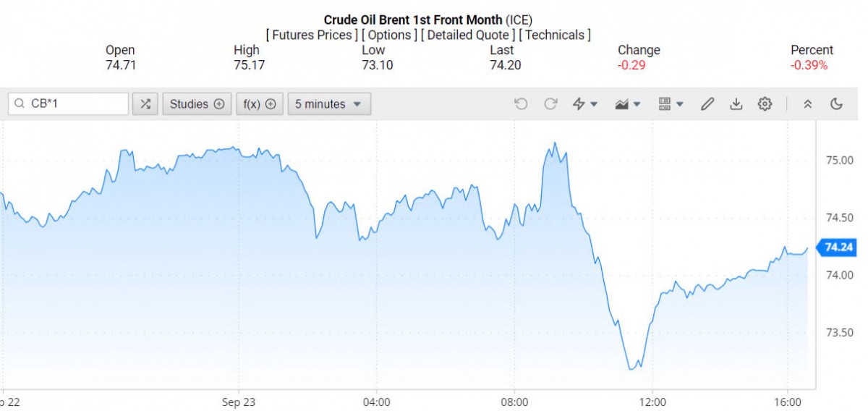Click the 74.24 current price label
This screenshot has height=411, width=868.
click(x=838, y=247)
